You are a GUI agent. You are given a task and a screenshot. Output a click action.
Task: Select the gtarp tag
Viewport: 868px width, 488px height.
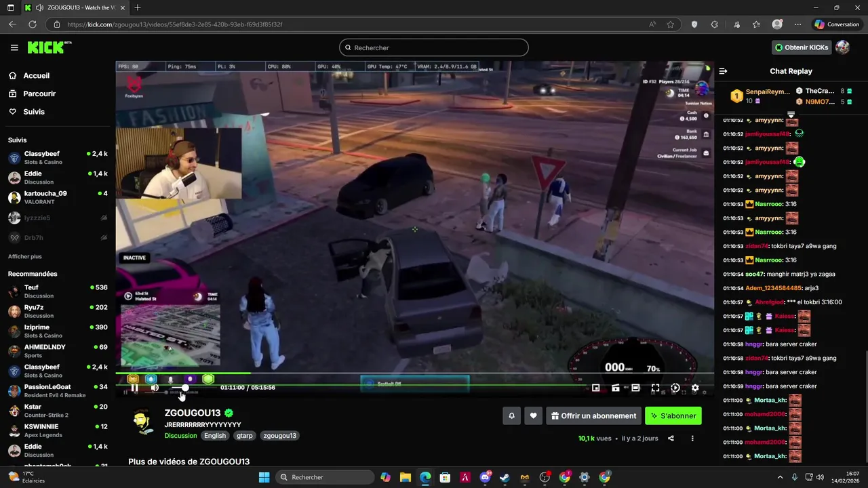pos(244,436)
